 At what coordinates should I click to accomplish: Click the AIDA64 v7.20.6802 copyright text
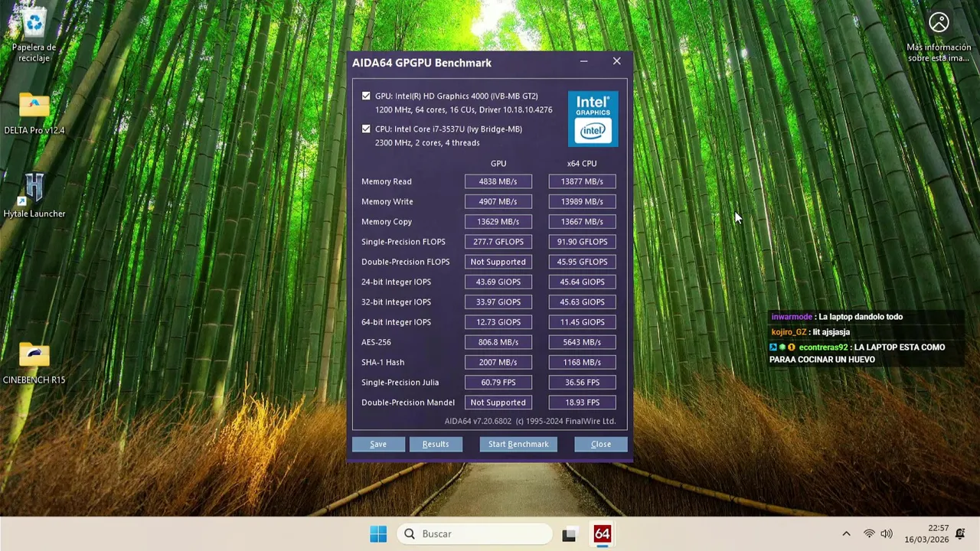tap(530, 421)
